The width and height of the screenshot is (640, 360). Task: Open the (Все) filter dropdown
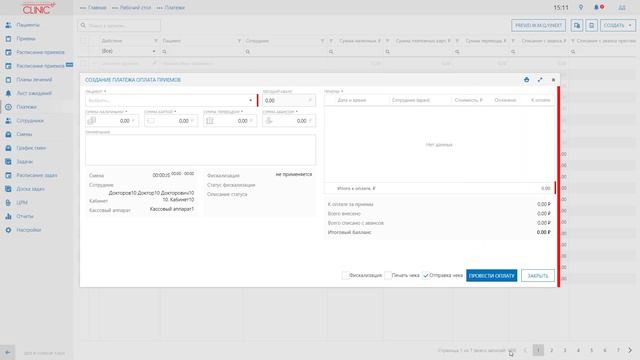click(128, 51)
